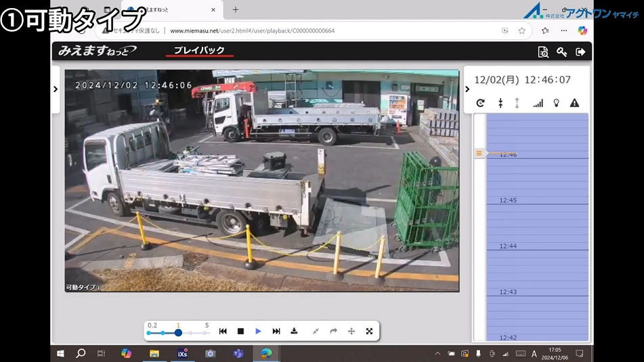Open the iXs app on taskbar

[182, 353]
